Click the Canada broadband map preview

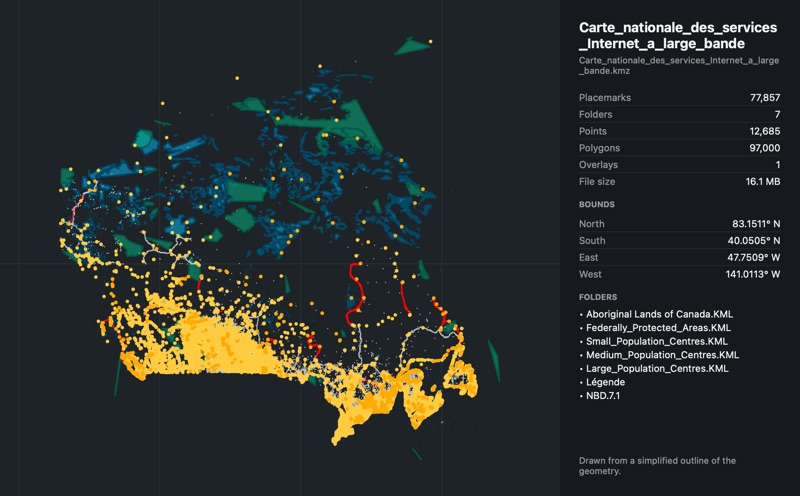click(280, 248)
